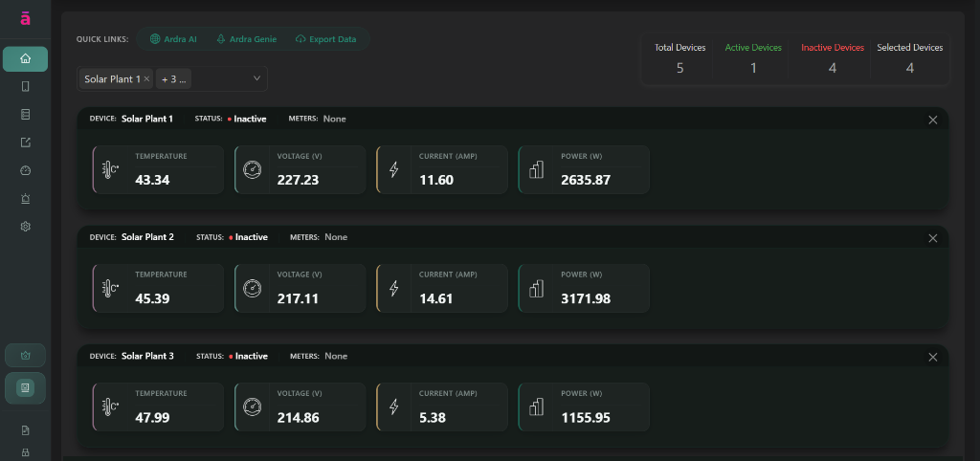980x461 pixels.
Task: Click the lock icon at sidebar bottom
Action: pyautogui.click(x=26, y=451)
